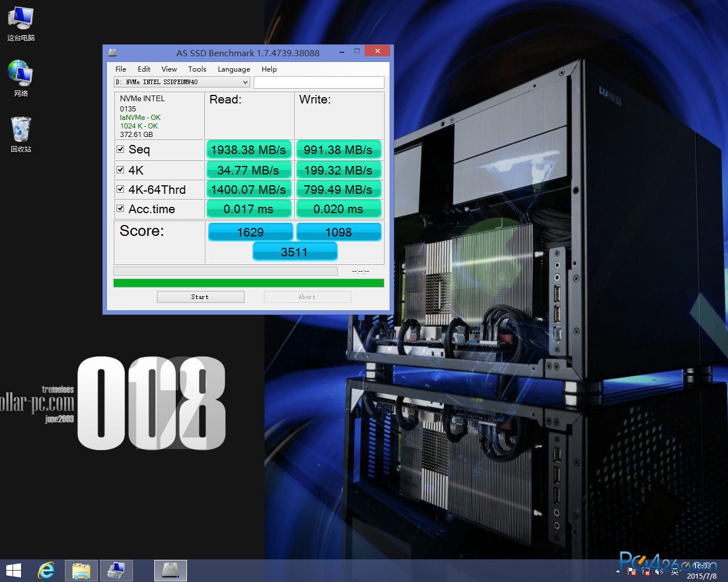Click the gray current-test progress bar
The image size is (728, 582).
[225, 271]
